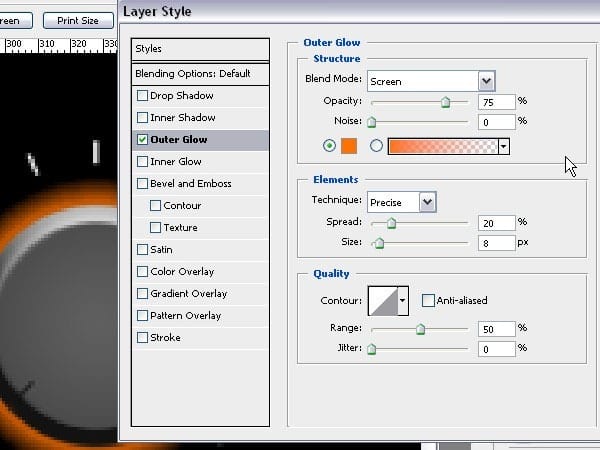
Task: Enable the Satin checkbox
Action: point(142,249)
